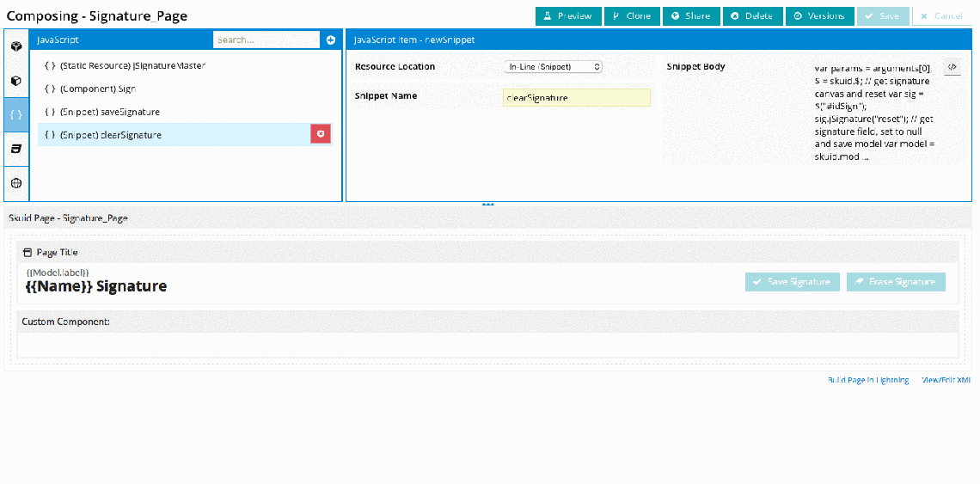Add a new JavaScript resource
Image resolution: width=980 pixels, height=484 pixels.
tap(331, 40)
